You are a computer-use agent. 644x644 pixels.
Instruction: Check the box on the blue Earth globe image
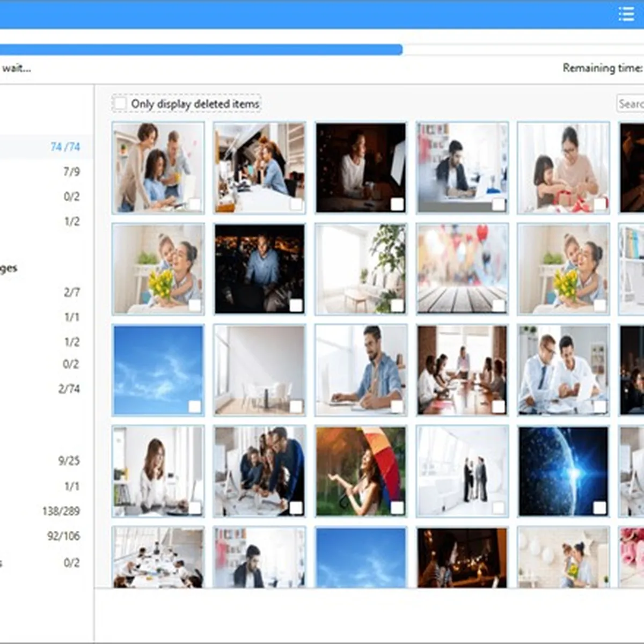599,507
